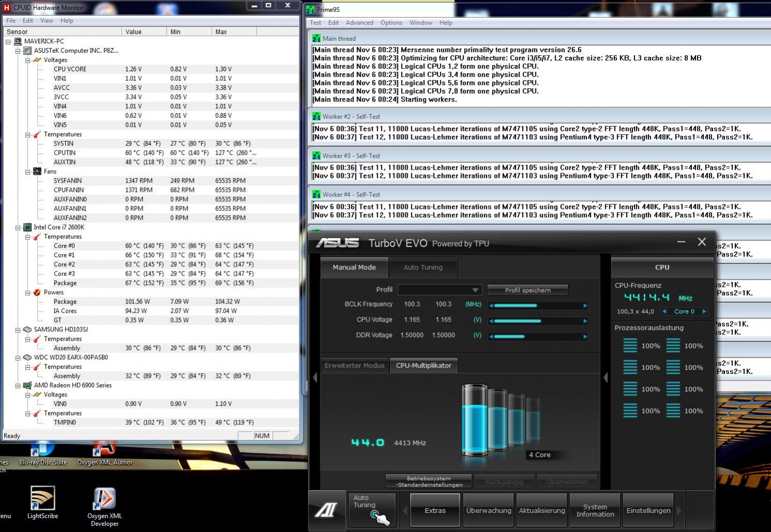The image size is (771, 532).
Task: Increase BCLK Frequency with right arrow
Action: click(585, 306)
